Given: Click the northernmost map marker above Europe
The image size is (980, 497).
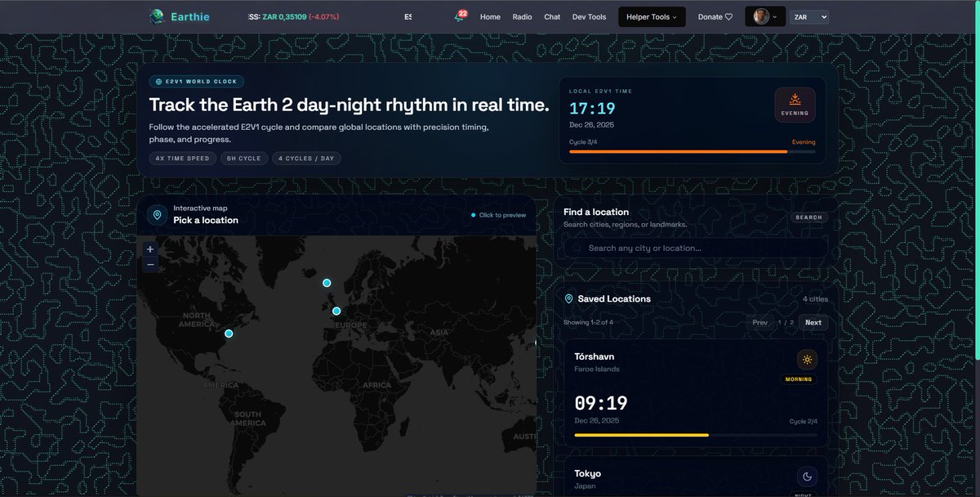Looking at the screenshot, I should pos(327,283).
